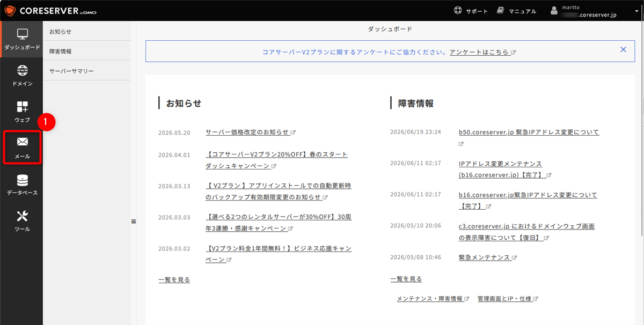The image size is (644, 325).
Task: Open the マニュアル header link
Action: (522, 11)
